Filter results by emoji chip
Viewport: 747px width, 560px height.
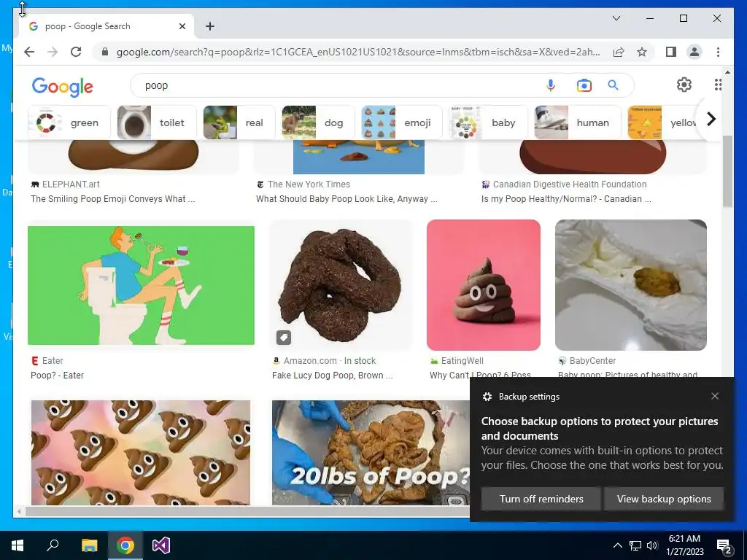[x=402, y=122]
